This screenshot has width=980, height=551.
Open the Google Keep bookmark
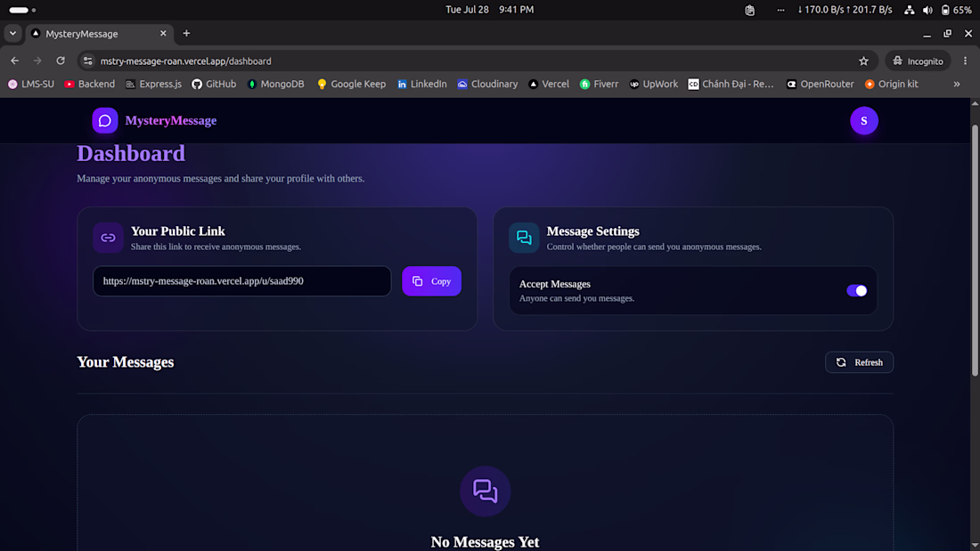click(x=351, y=84)
